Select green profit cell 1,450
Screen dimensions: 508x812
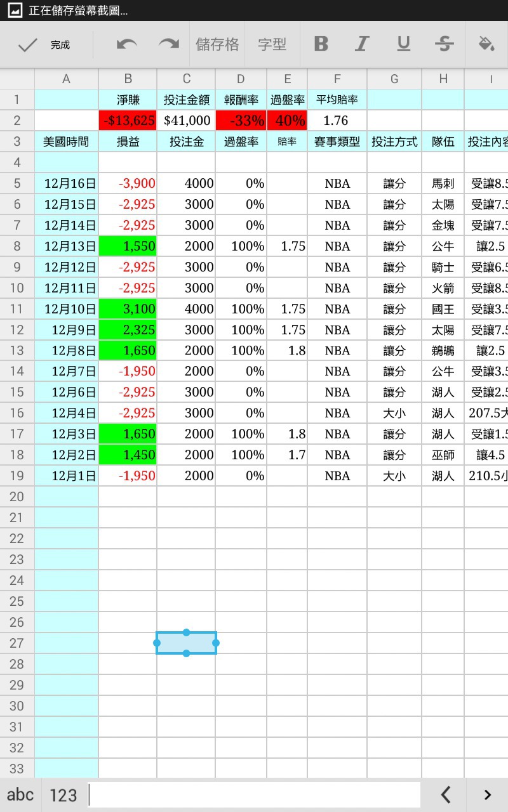point(128,455)
